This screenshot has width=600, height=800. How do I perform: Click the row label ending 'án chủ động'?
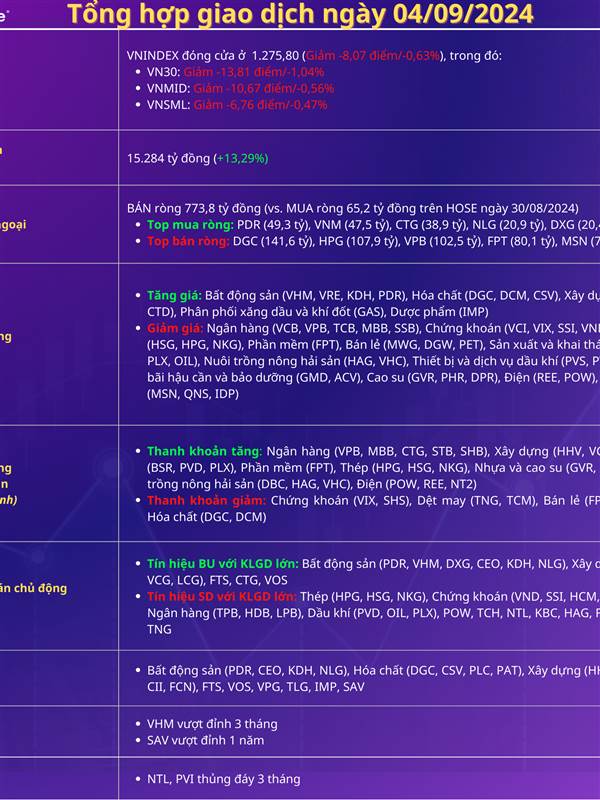click(33, 588)
